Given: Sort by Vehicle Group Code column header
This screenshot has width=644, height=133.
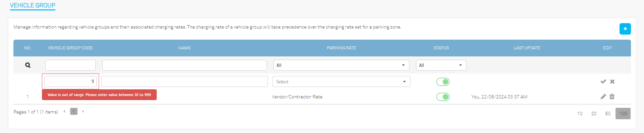Looking at the screenshot, I should [x=70, y=48].
